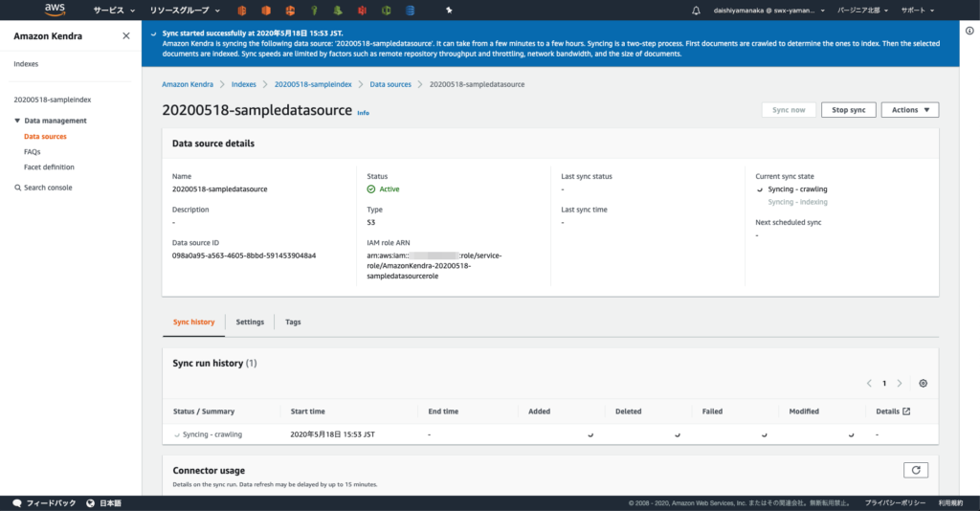Screen dimensions: 980x511
Task: Click the refresh icon in Connector usage
Action: [x=916, y=470]
